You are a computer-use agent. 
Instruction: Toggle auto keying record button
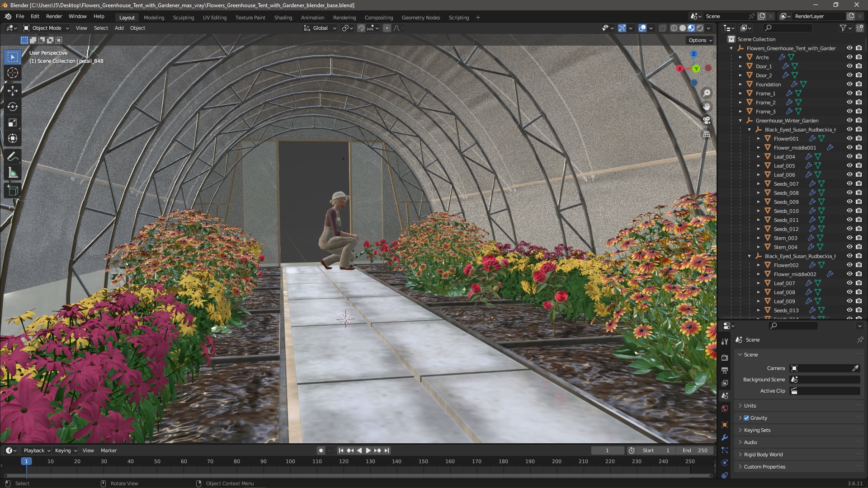click(321, 450)
